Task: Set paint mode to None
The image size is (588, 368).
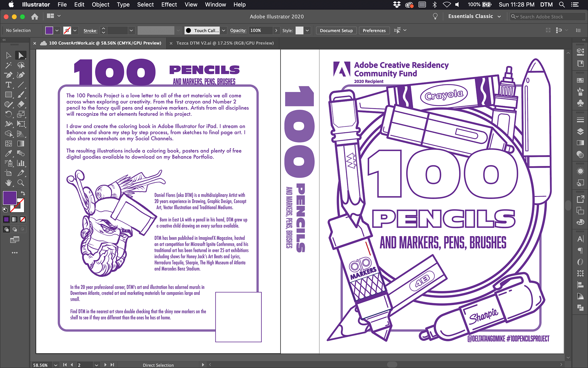Action: (x=23, y=219)
